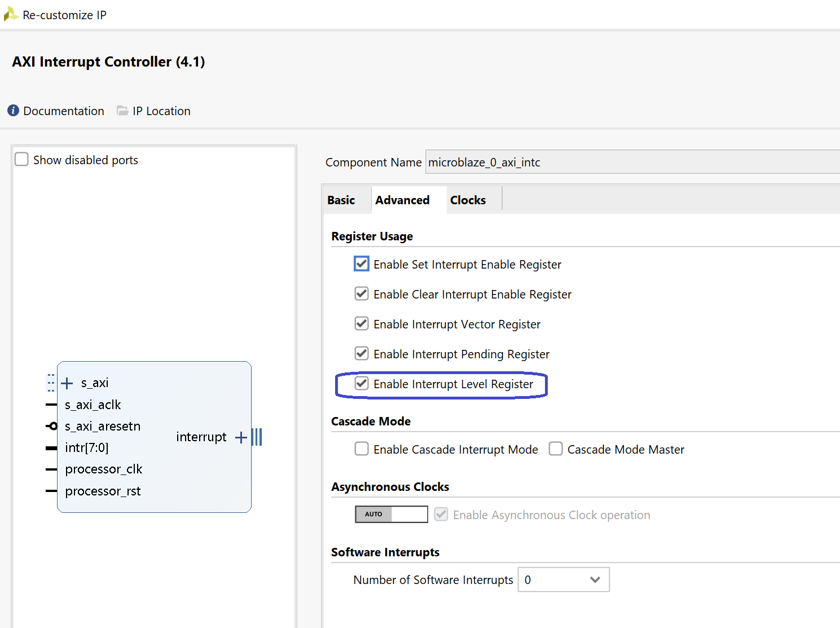The width and height of the screenshot is (840, 628).
Task: Expand the s_axi interface plus icon
Action: [67, 383]
